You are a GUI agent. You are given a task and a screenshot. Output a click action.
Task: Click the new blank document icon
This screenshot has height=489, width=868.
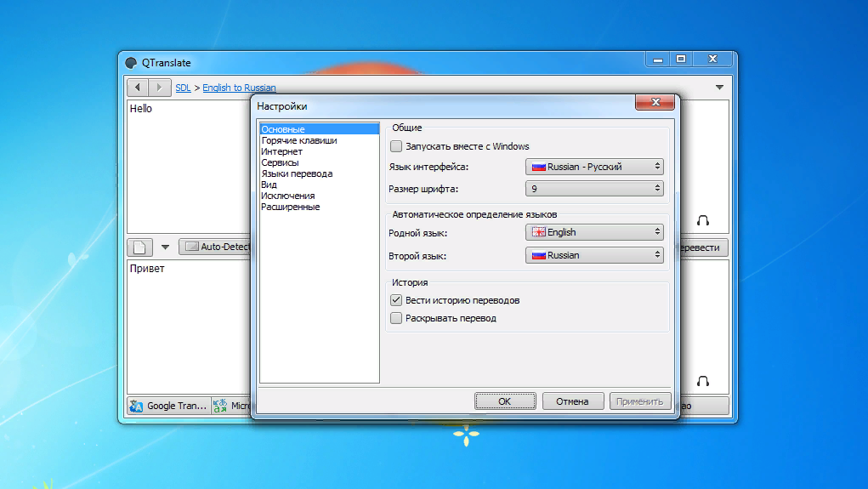139,247
